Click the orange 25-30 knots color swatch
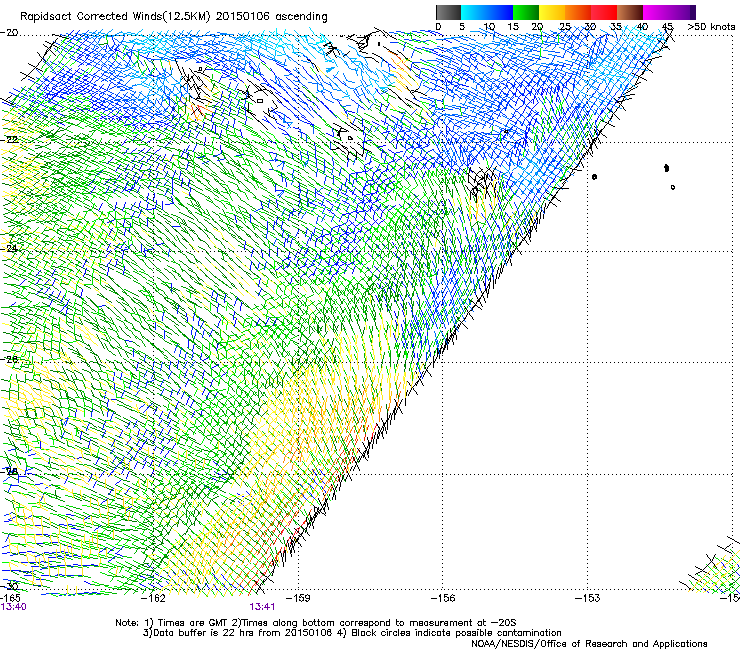 point(578,12)
